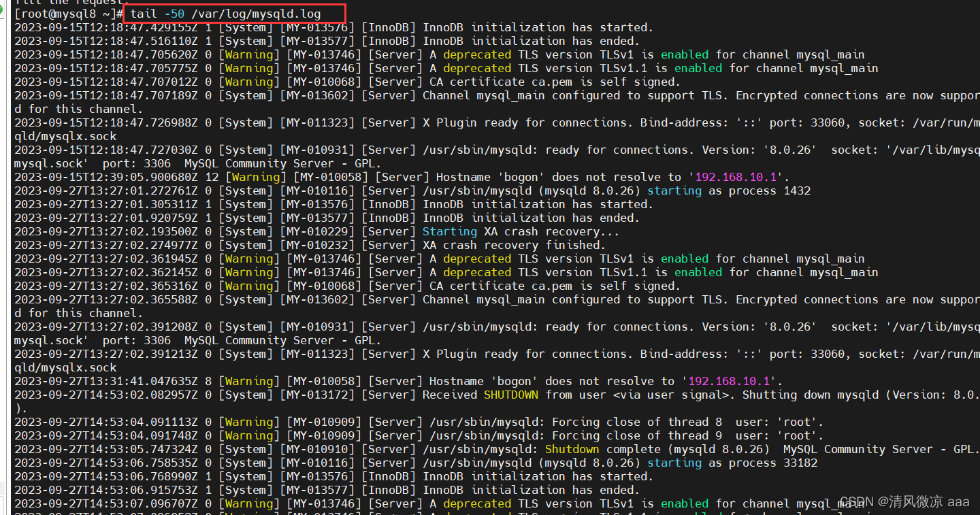The image size is (980, 515).
Task: Click timestamp 2023-09-27T14:53:06.915753Z
Action: tap(106, 490)
